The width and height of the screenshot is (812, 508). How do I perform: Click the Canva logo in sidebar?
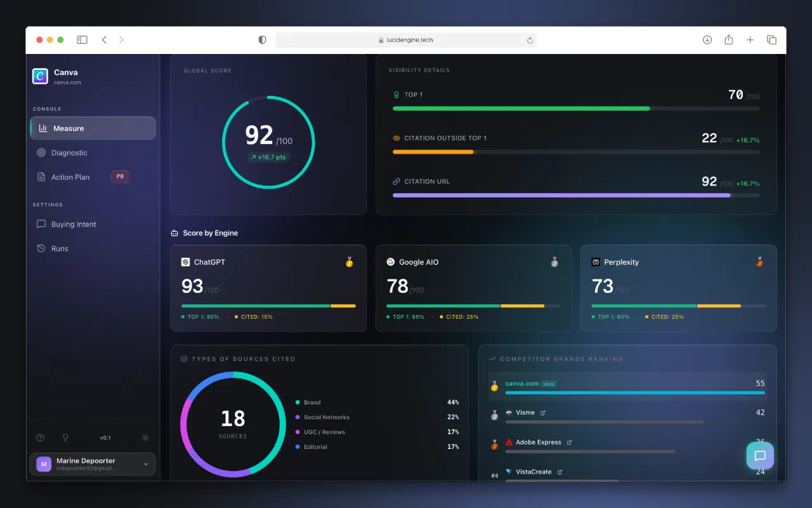tap(40, 76)
